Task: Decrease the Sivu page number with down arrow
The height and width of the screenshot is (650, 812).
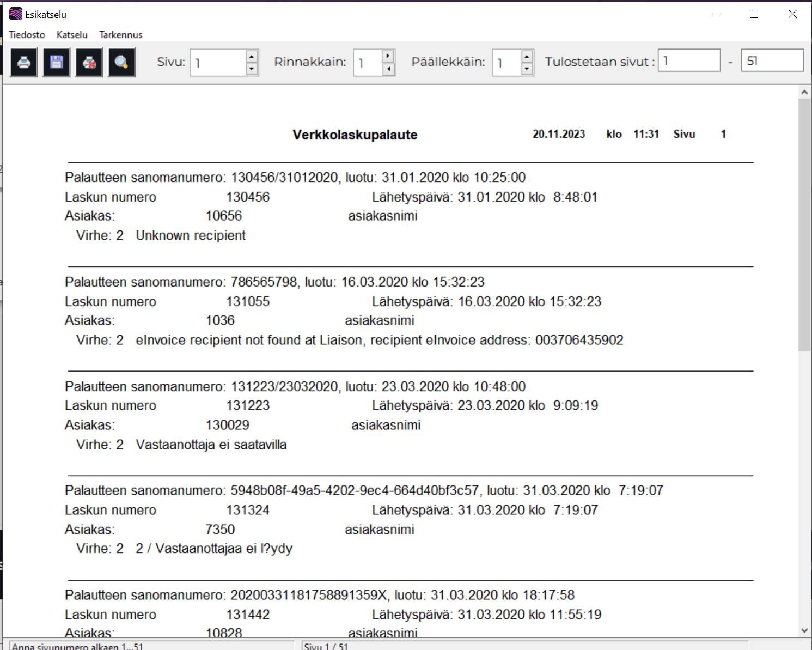Action: [252, 69]
